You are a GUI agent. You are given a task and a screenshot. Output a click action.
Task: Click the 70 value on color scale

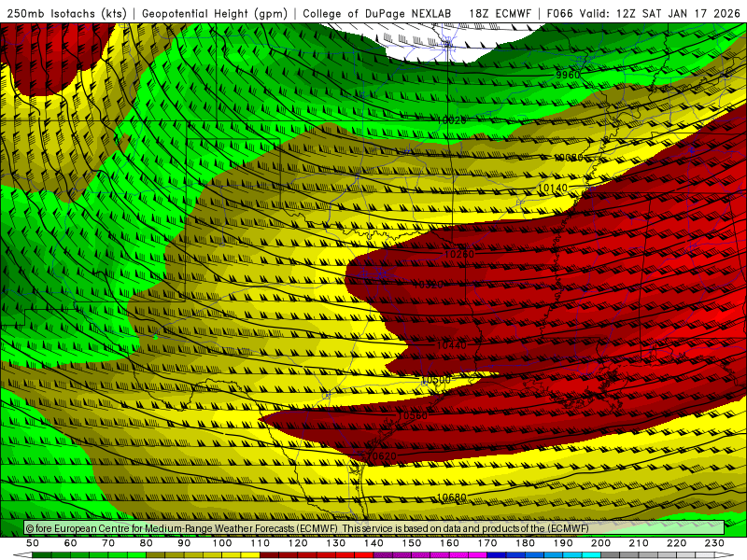(108, 543)
